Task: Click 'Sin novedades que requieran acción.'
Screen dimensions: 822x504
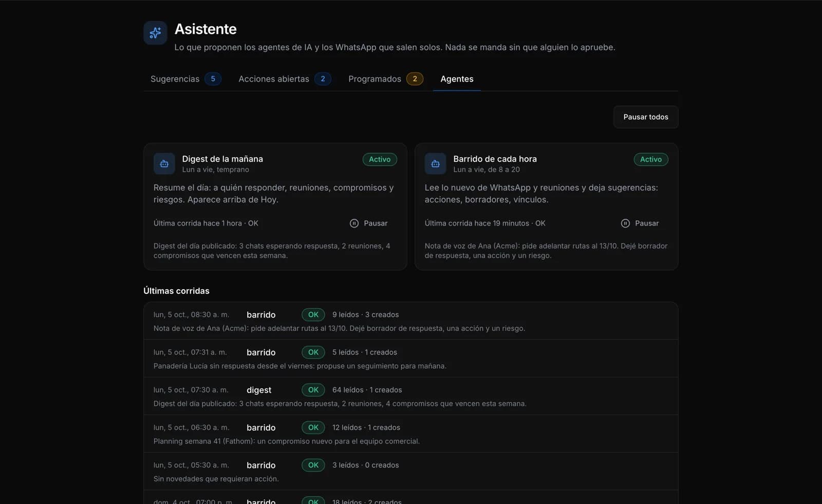Action: click(216, 479)
